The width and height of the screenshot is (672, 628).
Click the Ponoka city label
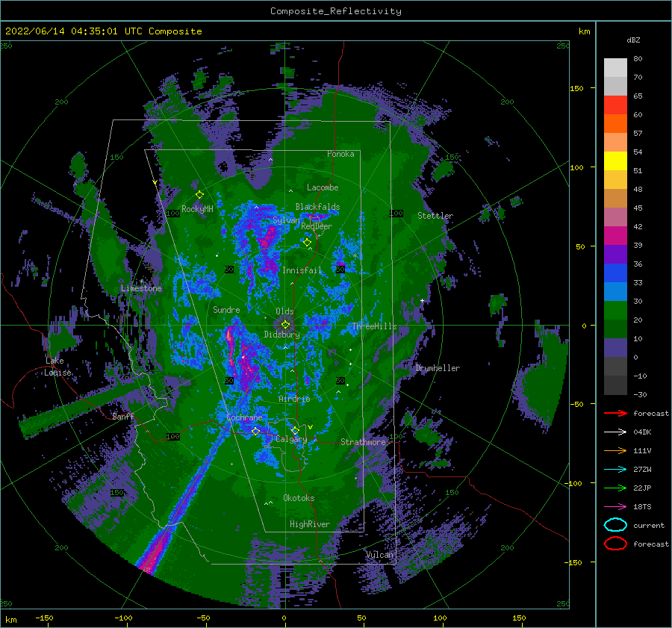click(x=340, y=154)
